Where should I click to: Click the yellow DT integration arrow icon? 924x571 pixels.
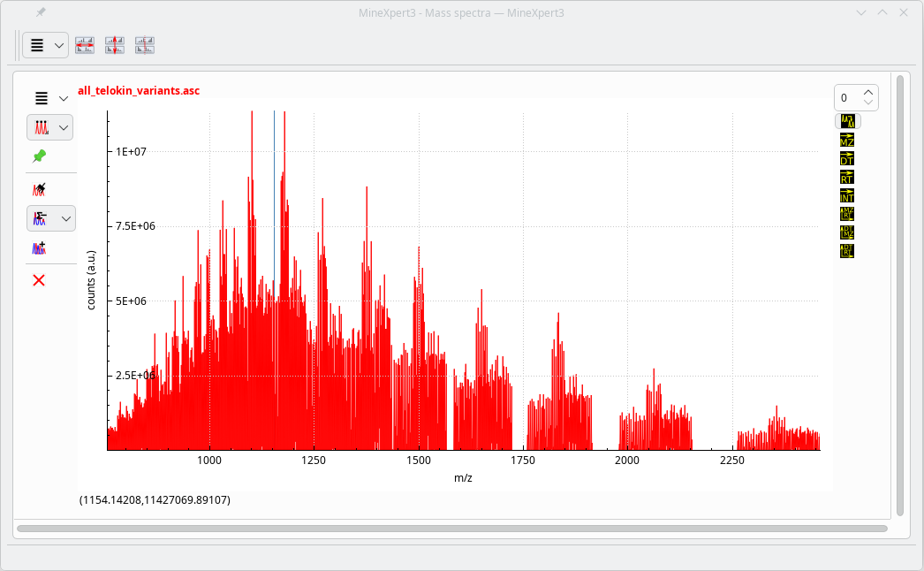click(847, 158)
